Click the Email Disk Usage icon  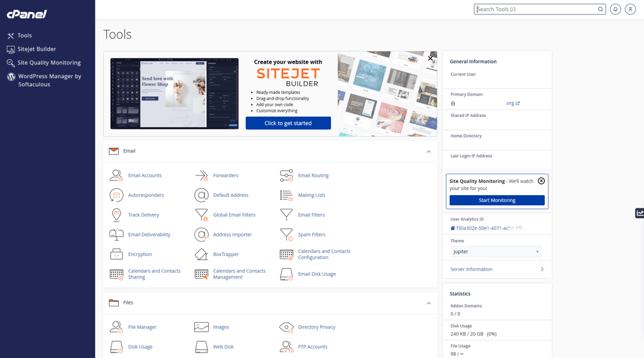(286, 274)
